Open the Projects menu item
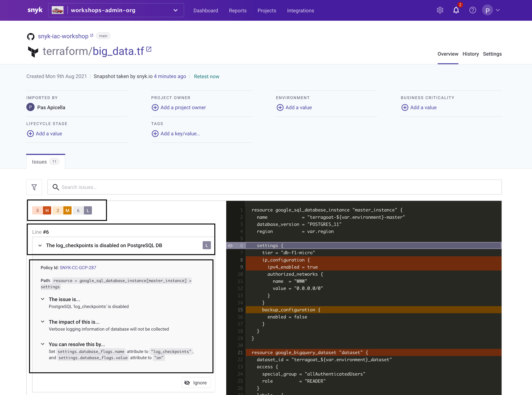The height and width of the screenshot is (395, 532). (x=267, y=10)
